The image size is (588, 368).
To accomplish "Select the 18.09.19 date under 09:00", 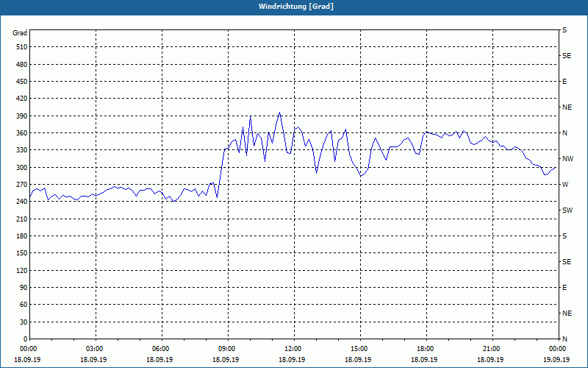I will point(226,360).
